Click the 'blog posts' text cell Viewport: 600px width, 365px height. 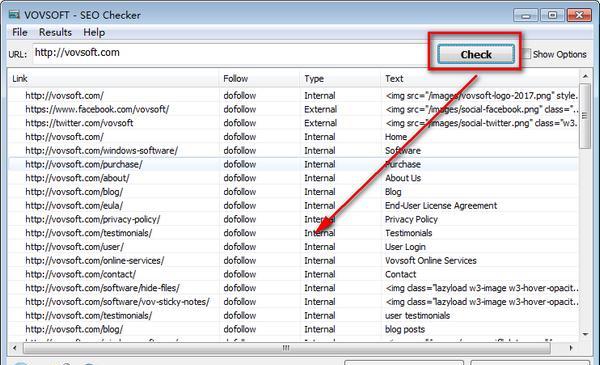click(x=404, y=330)
